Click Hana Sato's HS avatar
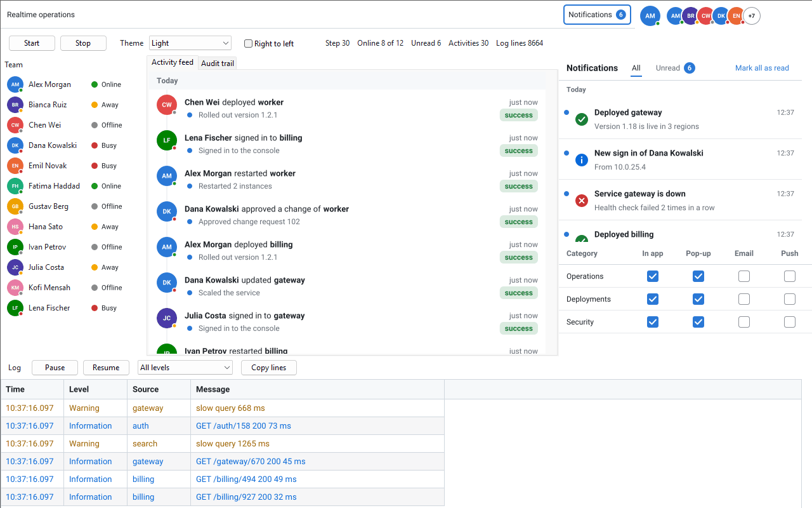This screenshot has height=508, width=812. pyautogui.click(x=15, y=227)
